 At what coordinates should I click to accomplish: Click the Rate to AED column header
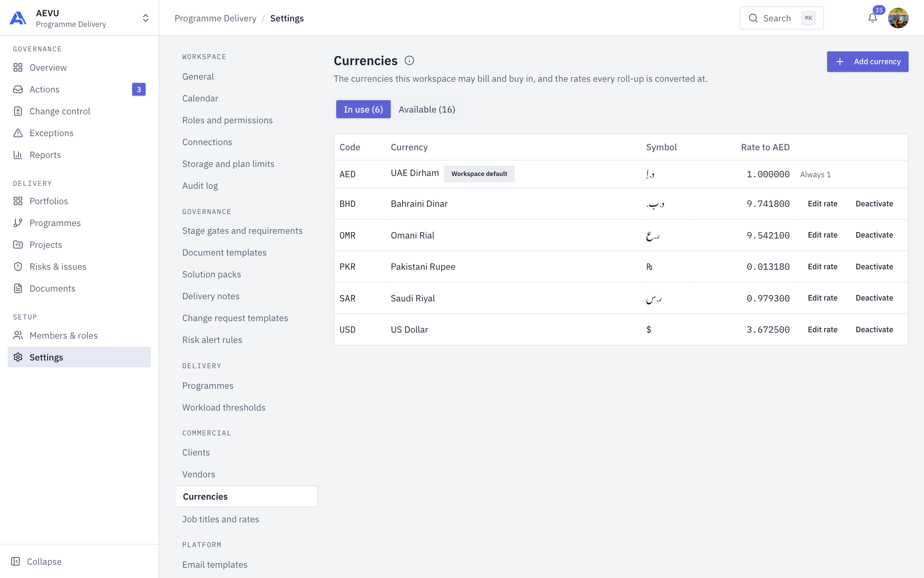(x=765, y=147)
